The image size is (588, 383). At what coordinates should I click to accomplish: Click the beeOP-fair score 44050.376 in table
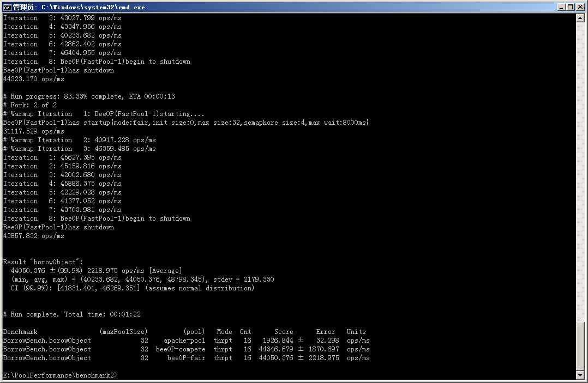coord(276,357)
